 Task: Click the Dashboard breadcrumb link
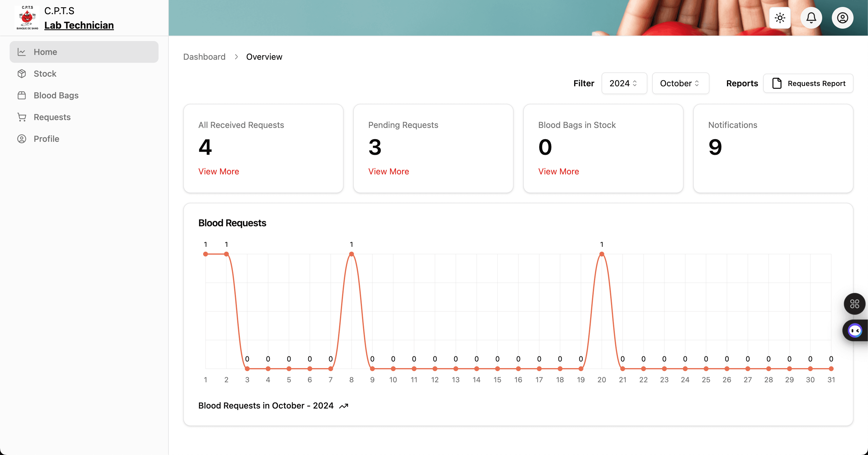pos(204,57)
